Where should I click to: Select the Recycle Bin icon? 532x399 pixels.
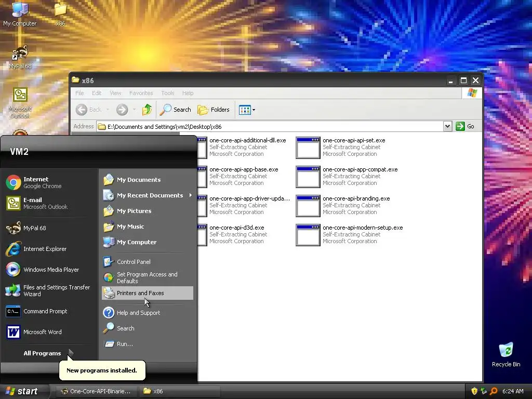506,354
